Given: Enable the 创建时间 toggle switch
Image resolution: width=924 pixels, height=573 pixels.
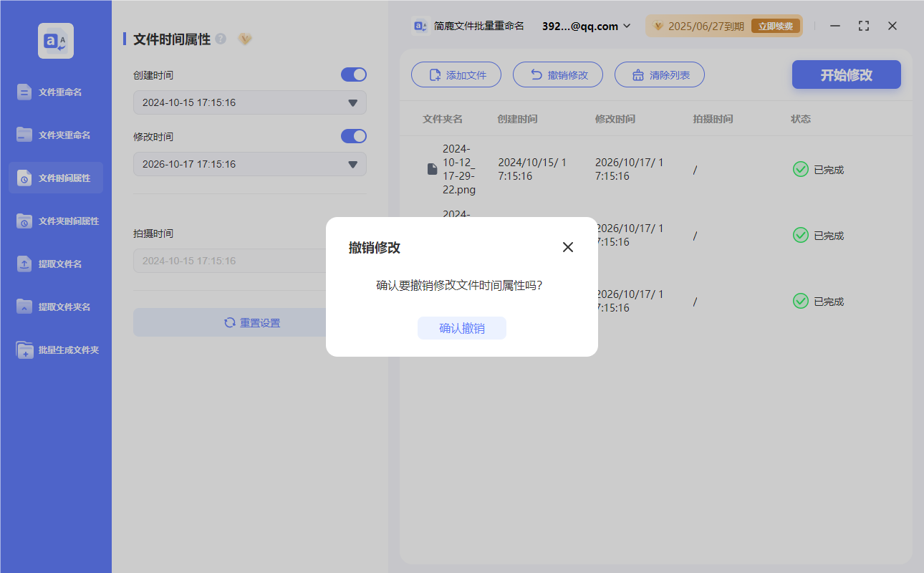Looking at the screenshot, I should point(353,74).
